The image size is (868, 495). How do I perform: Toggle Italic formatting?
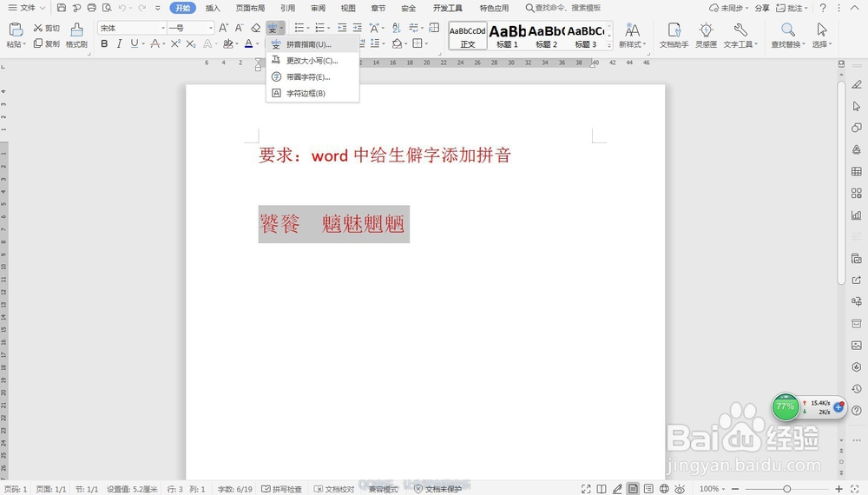[119, 43]
